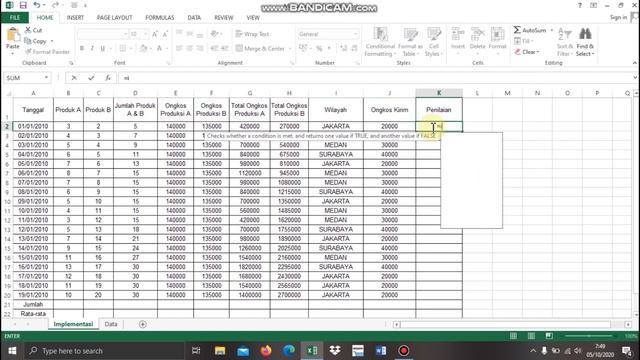Select all cells with corner triangle
The image size is (640, 360).
tap(8, 93)
